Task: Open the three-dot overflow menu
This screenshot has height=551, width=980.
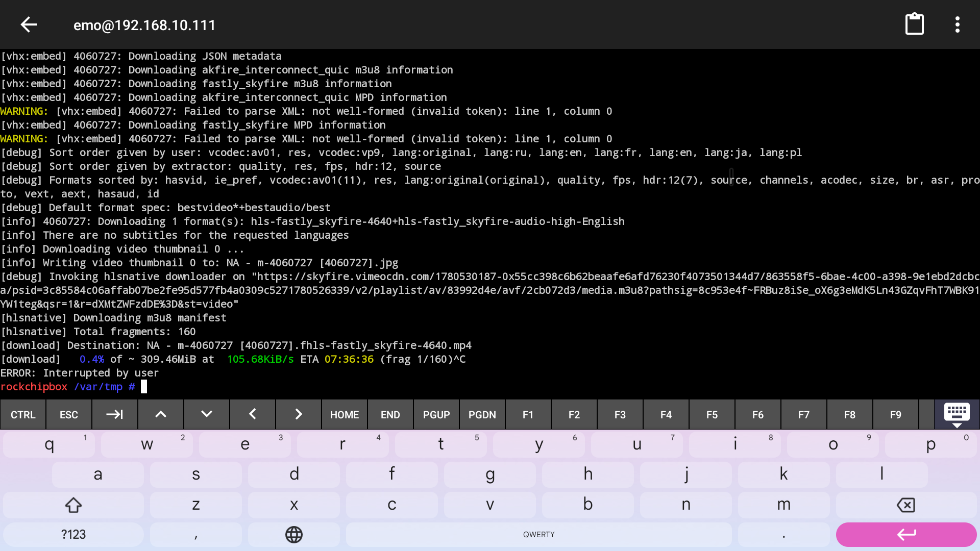Action: tap(958, 24)
